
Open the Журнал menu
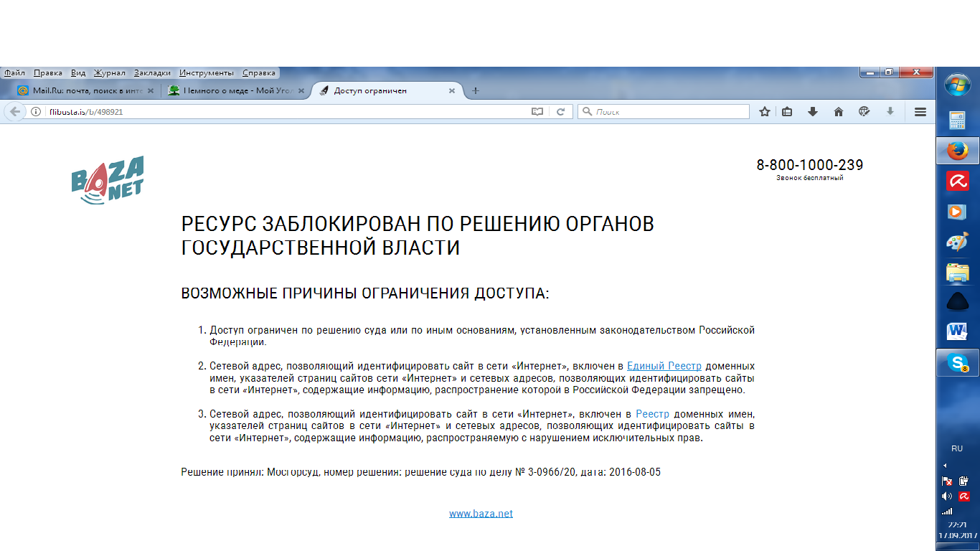pos(109,73)
